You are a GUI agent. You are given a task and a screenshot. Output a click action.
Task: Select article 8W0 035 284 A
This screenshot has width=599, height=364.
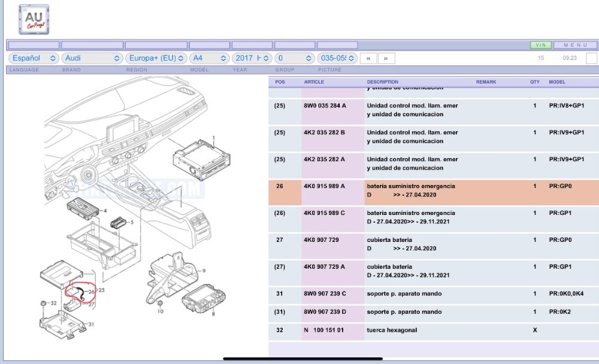pos(325,106)
